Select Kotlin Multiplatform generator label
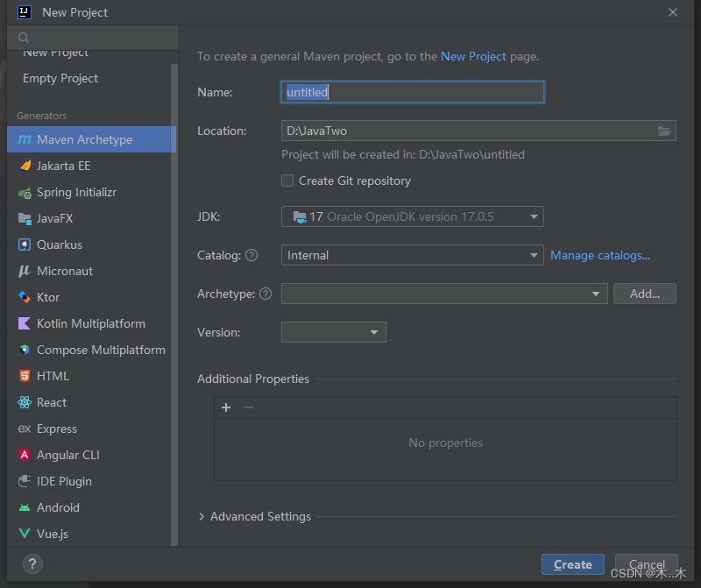This screenshot has width=701, height=588. click(91, 323)
